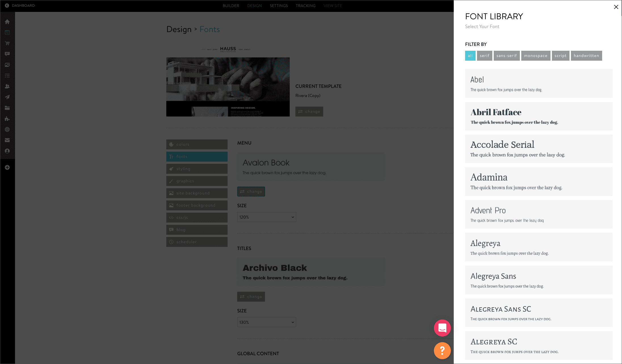Click the plus circle icon in the sidebar
This screenshot has width=622, height=364.
pyautogui.click(x=7, y=168)
